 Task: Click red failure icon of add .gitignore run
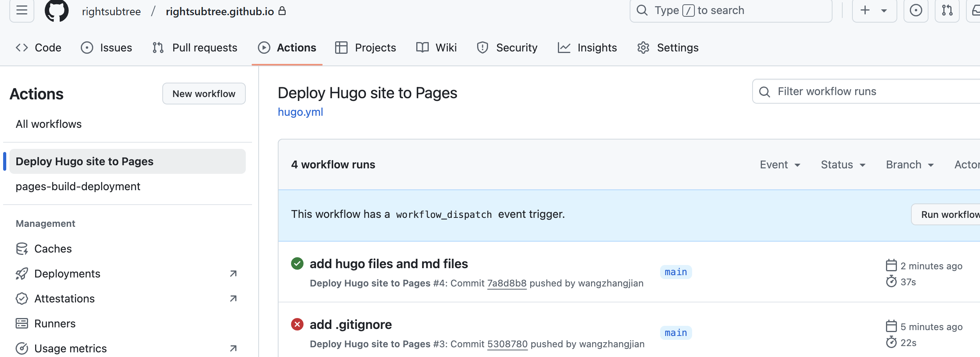click(297, 324)
